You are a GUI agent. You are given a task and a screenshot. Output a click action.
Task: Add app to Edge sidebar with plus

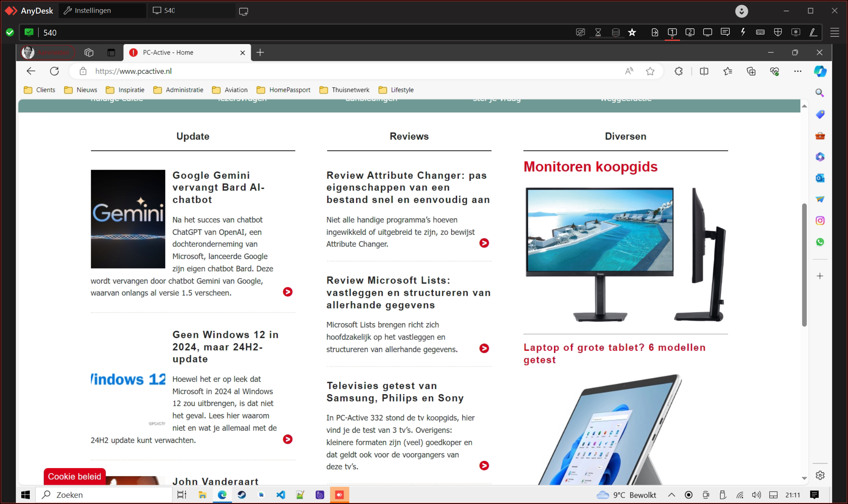[820, 276]
